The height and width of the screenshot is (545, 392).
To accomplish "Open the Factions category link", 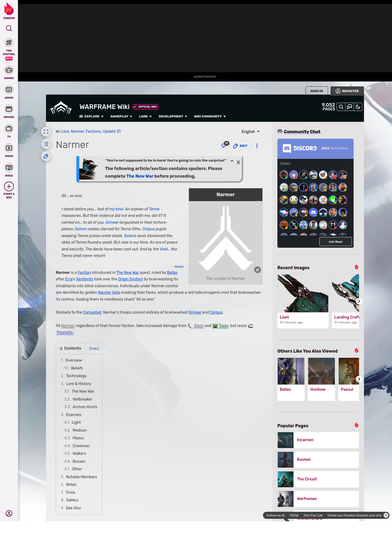I will pos(93,131).
